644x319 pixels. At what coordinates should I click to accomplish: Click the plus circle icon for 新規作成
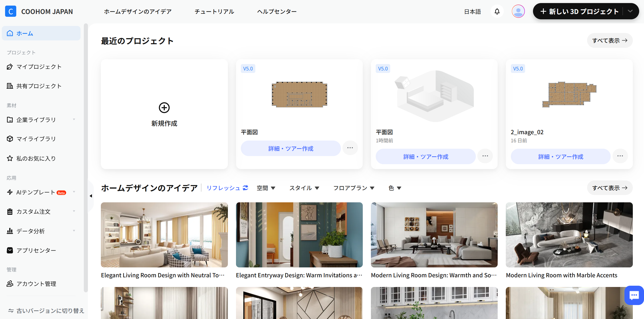point(164,108)
